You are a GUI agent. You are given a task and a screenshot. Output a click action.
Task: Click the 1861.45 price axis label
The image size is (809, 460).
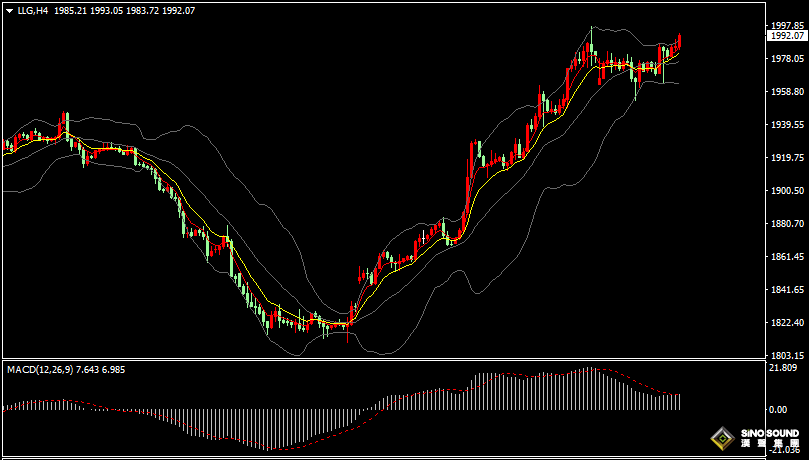pyautogui.click(x=787, y=257)
